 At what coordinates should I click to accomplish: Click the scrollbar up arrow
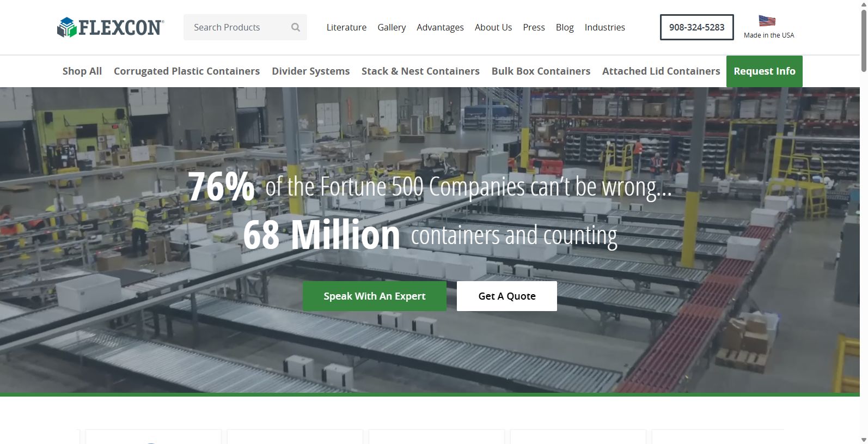[864, 4]
